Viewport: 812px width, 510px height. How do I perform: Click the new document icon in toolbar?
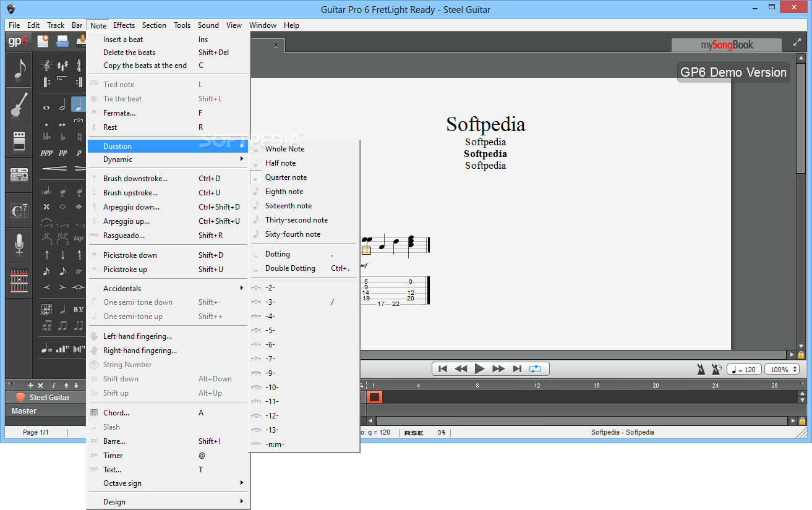click(43, 41)
